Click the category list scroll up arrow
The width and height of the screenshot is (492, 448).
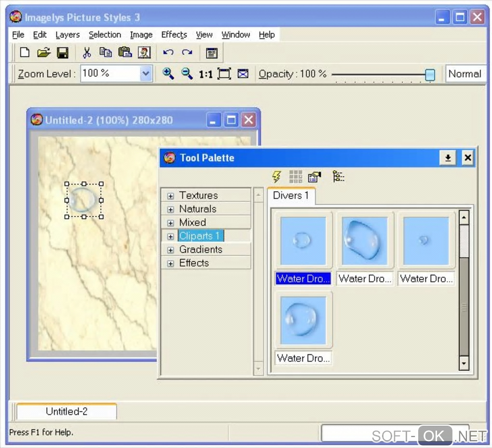pos(258,195)
